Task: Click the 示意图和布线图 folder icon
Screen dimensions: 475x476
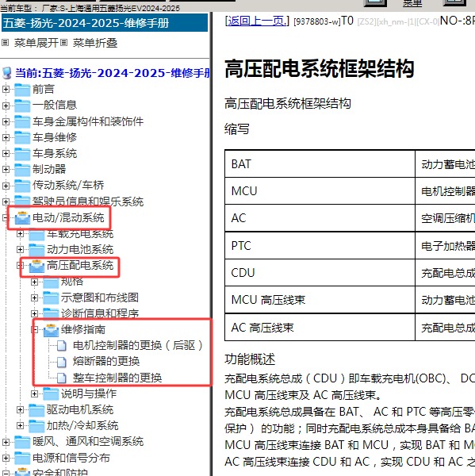Action: click(x=51, y=297)
